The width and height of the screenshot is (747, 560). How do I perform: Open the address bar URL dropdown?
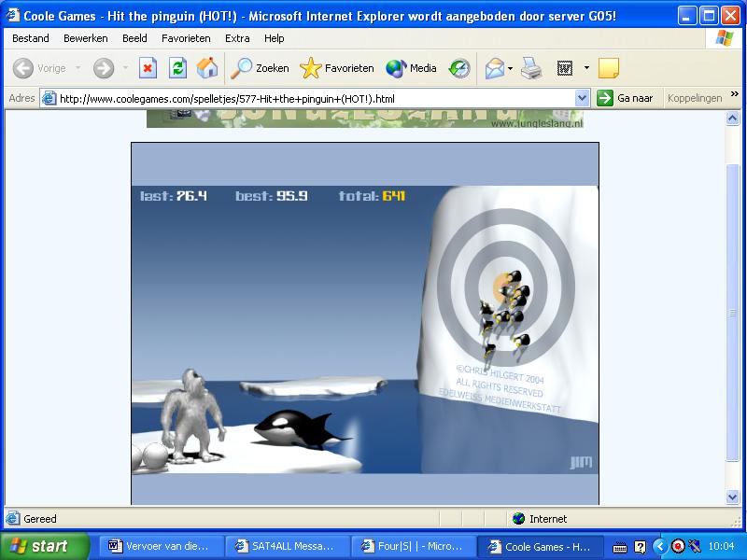582,98
